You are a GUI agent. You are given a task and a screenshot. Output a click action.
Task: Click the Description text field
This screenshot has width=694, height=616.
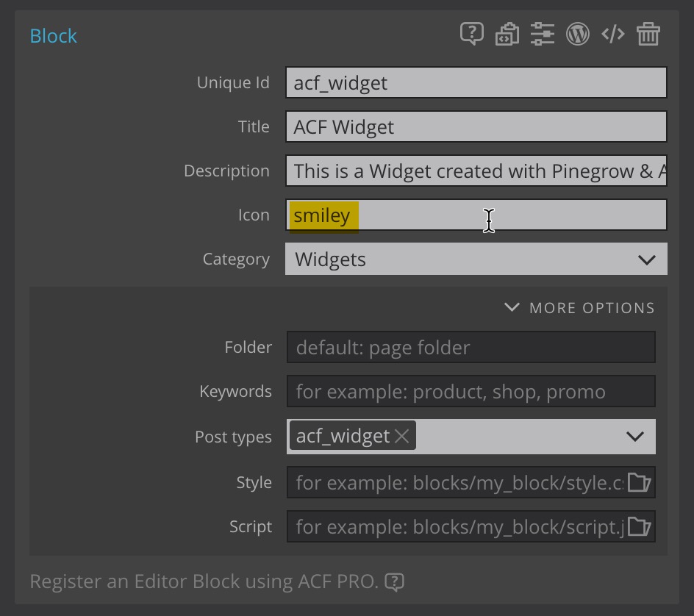coord(476,171)
